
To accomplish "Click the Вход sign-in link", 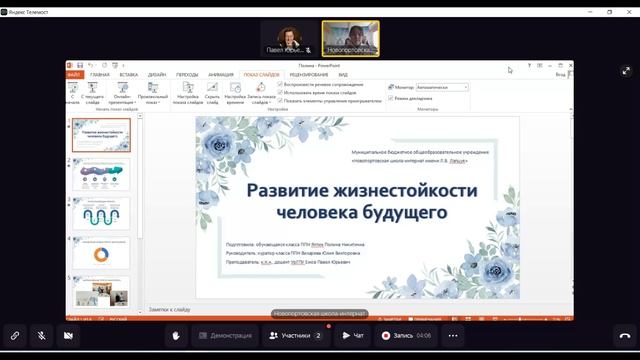I will (560, 74).
